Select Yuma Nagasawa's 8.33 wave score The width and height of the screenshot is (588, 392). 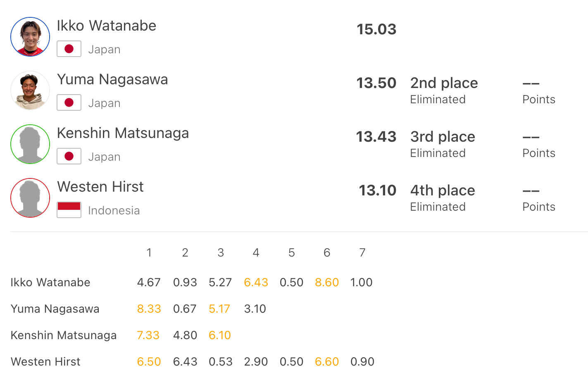[x=149, y=309]
